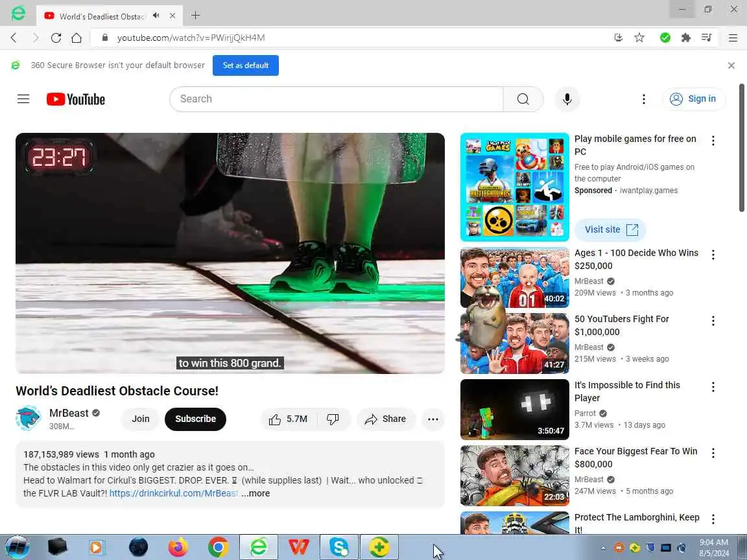
Task: Open Ages 1 - 100 video thumbnail
Action: (514, 277)
